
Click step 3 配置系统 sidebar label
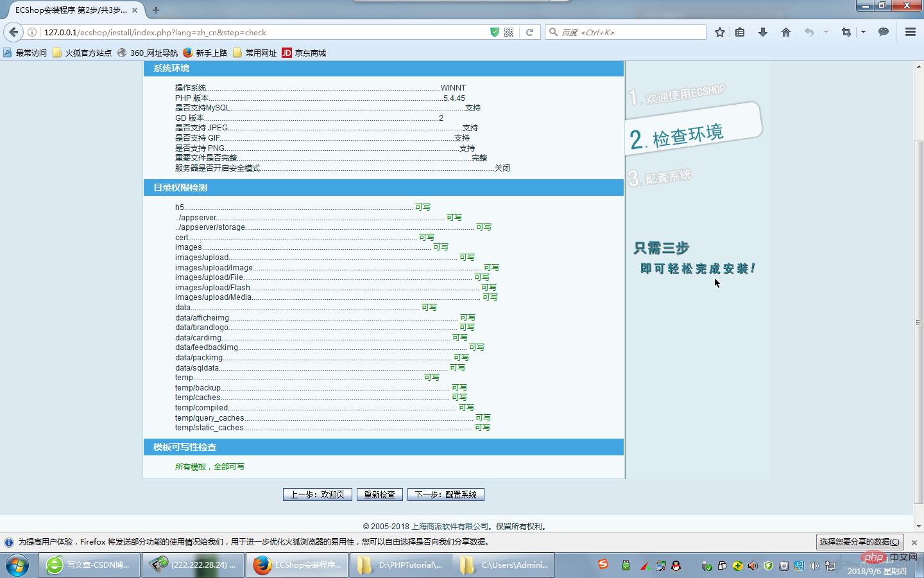pyautogui.click(x=660, y=177)
